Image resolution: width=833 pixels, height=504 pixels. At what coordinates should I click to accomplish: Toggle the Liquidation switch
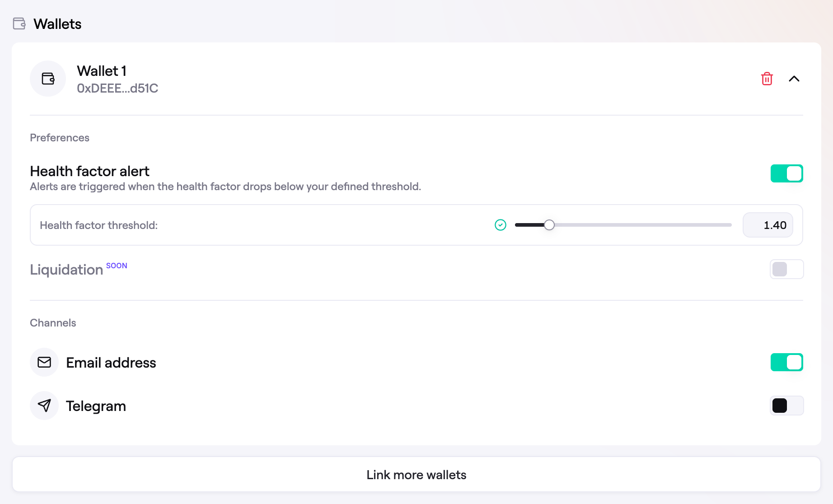coord(786,269)
